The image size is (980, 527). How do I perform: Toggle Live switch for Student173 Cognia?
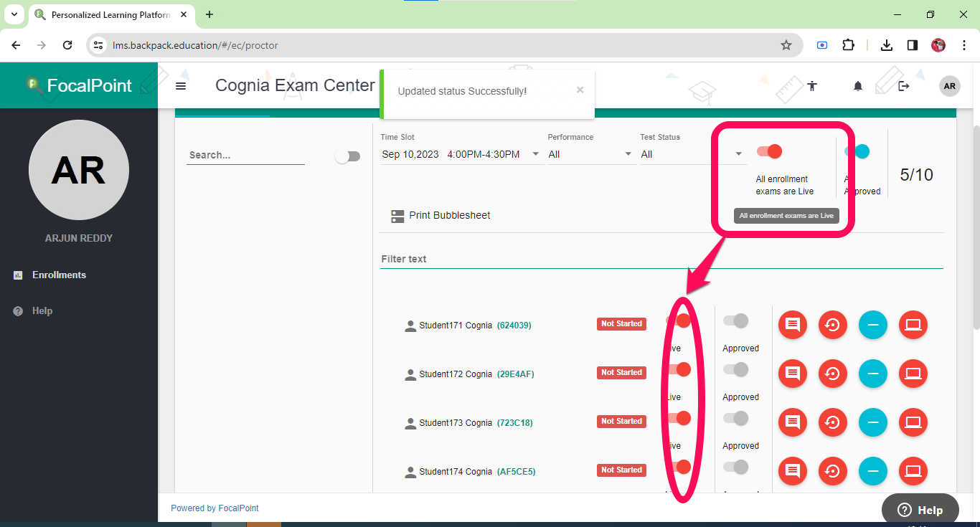(678, 418)
